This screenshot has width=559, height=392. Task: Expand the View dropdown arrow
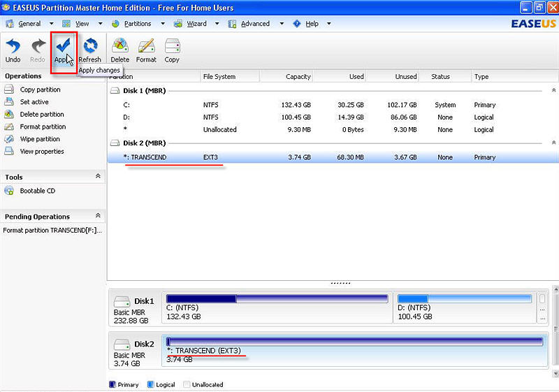pos(100,24)
